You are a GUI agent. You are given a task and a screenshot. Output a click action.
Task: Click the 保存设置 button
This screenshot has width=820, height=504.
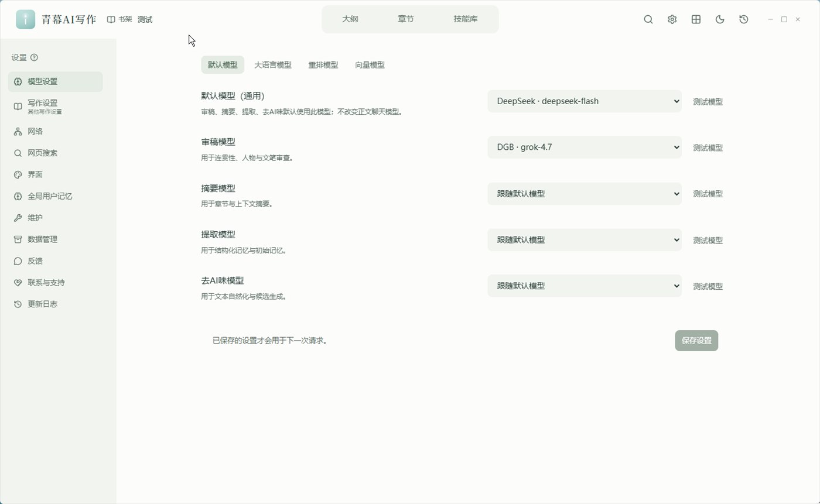click(x=696, y=341)
